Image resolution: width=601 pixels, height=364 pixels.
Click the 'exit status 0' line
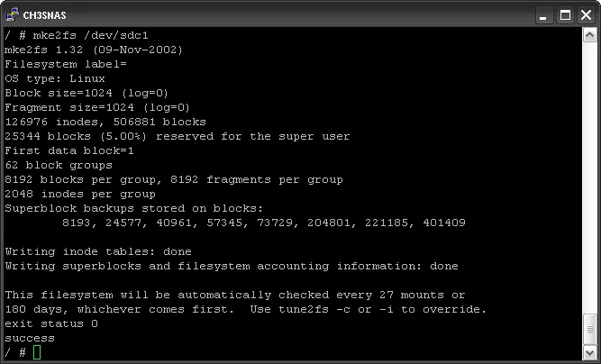click(x=51, y=323)
